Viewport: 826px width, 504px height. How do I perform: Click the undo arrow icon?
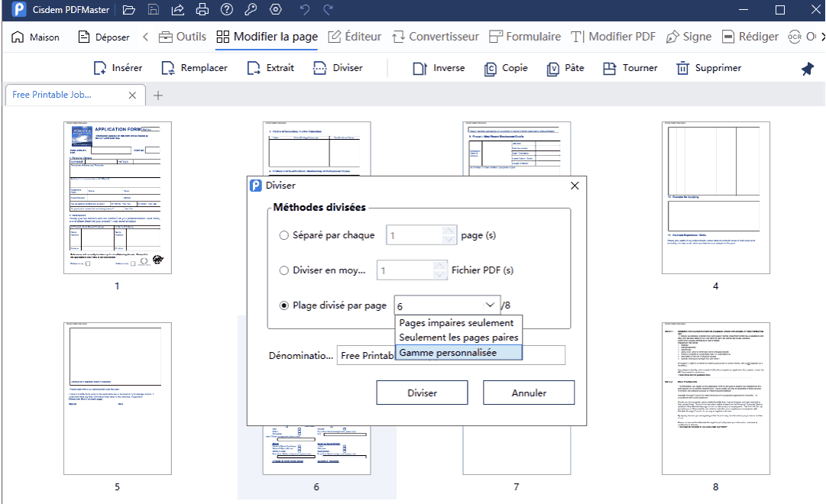[304, 9]
